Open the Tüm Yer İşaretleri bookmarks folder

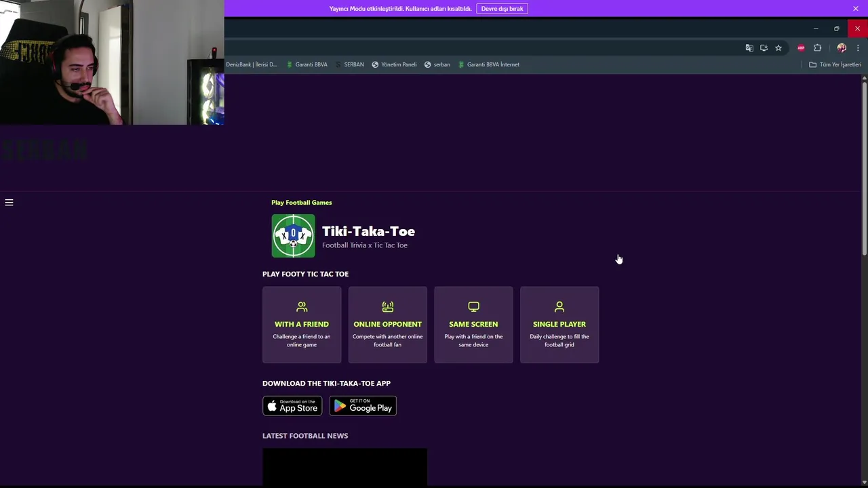835,64
